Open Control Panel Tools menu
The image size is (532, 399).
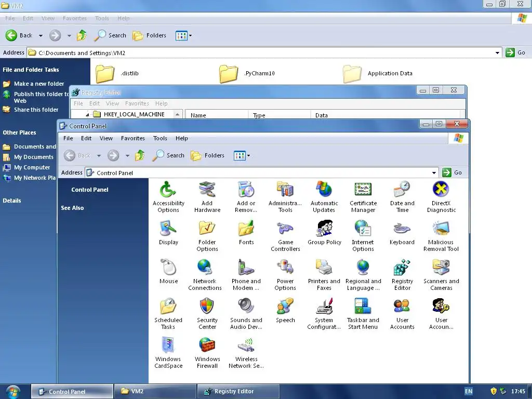click(160, 138)
